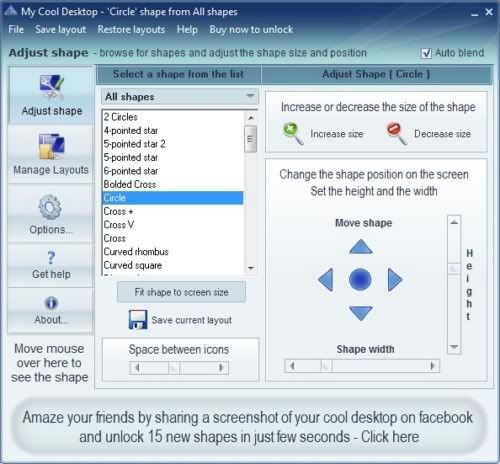Close the My Cool Desktop window
Image resolution: width=500 pixels, height=464 pixels.
coord(489,12)
